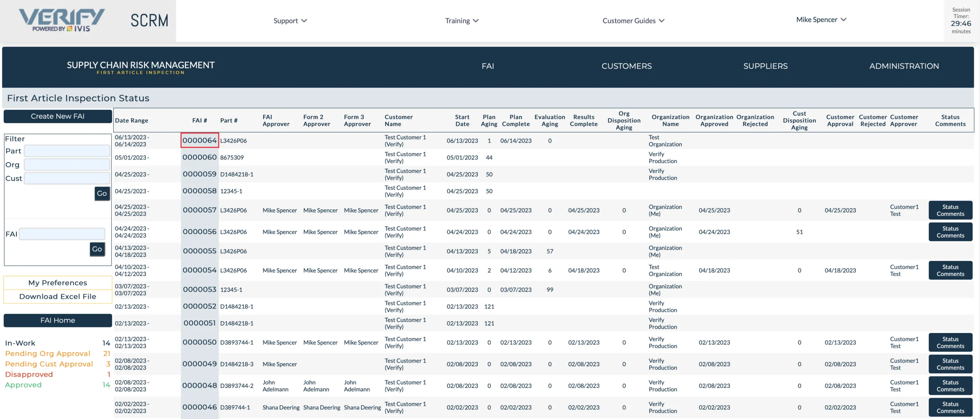Select the ADMINISTRATION navigation tab
Screen dimensions: 980x419
tap(904, 66)
